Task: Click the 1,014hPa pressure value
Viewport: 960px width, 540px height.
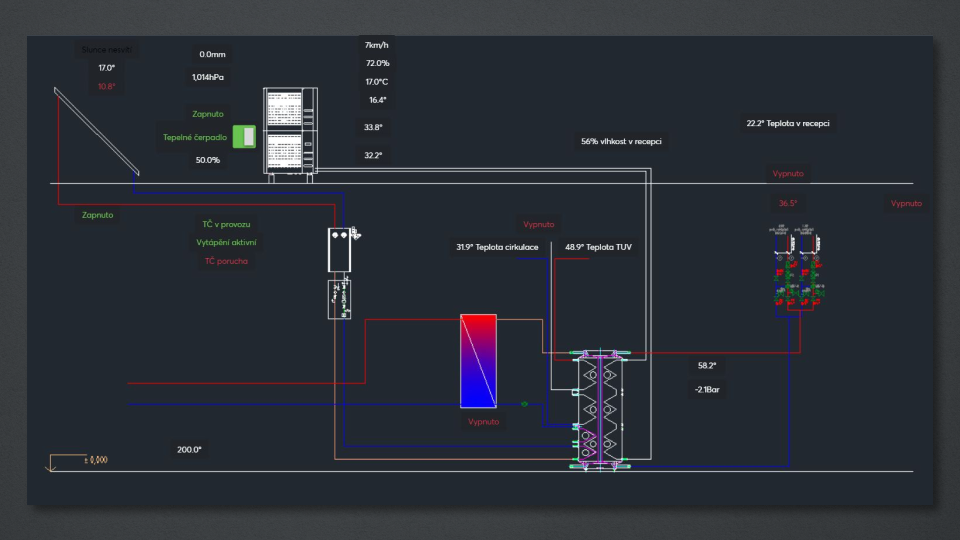Action: 208,77
